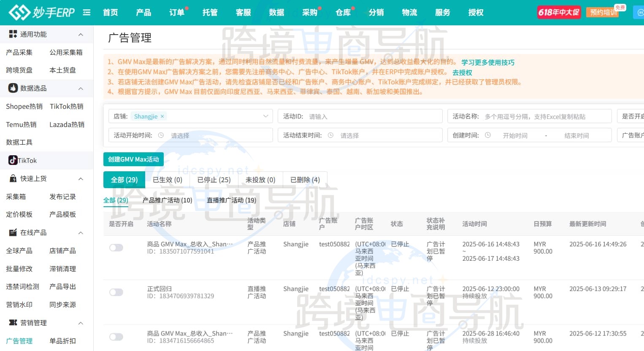Open the 学习更多使用技巧 link

[x=488, y=62]
